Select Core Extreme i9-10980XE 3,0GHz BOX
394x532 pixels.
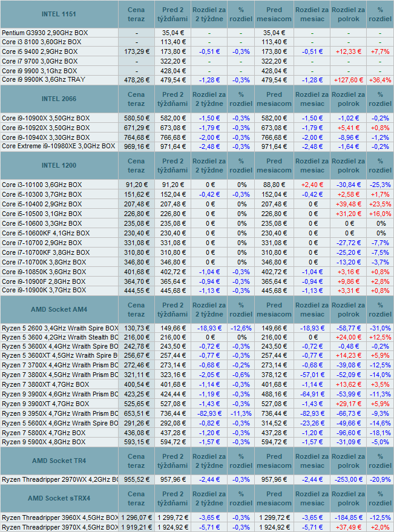58,146
